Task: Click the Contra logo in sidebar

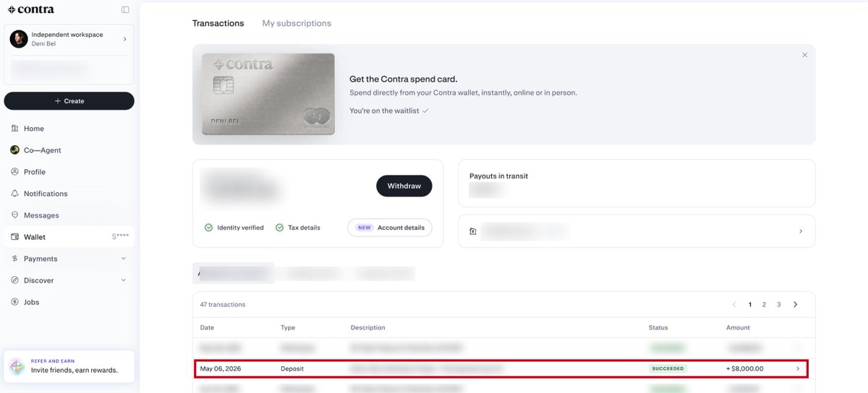Action: tap(30, 9)
